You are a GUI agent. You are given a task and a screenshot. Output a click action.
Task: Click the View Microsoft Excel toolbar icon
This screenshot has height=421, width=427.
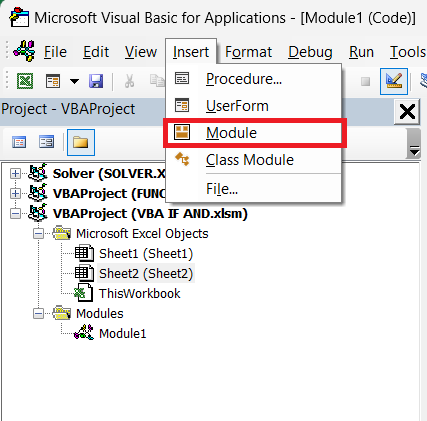click(x=25, y=81)
